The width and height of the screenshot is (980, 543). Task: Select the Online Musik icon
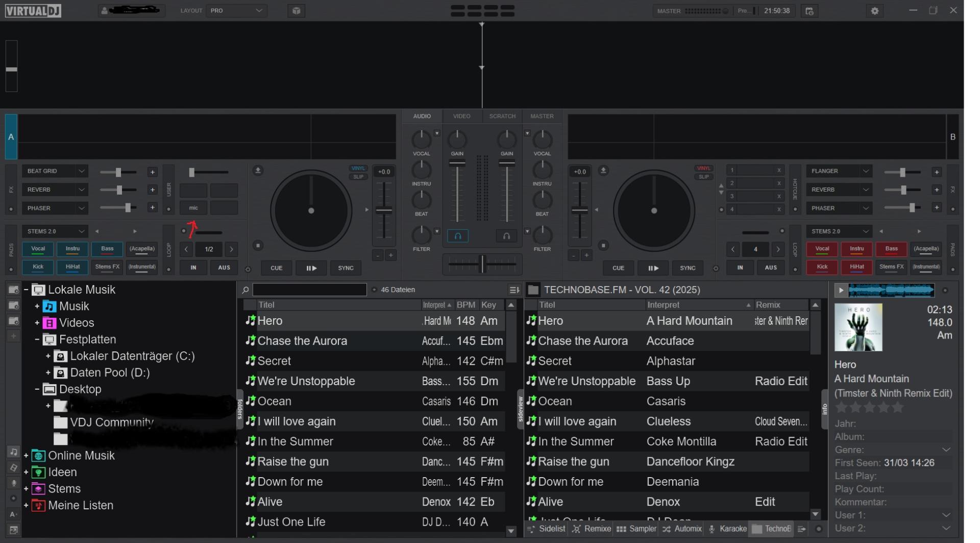tap(38, 456)
